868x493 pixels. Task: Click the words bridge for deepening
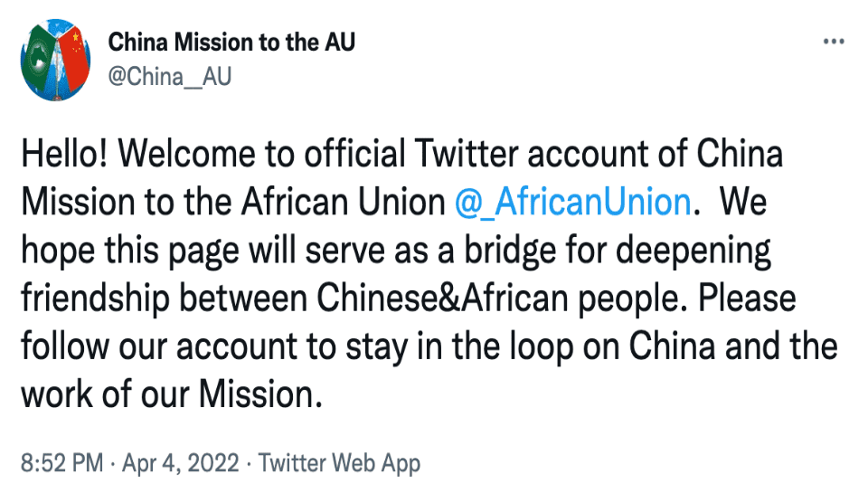tap(618, 251)
